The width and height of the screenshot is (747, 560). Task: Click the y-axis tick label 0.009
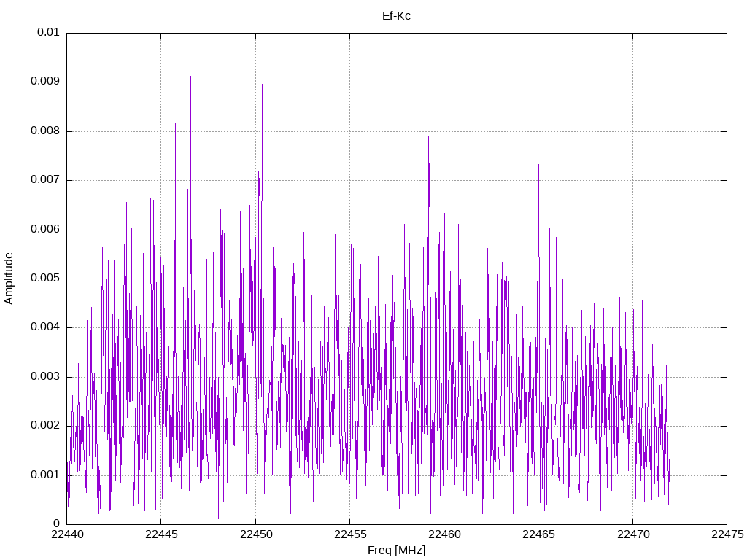(45, 81)
